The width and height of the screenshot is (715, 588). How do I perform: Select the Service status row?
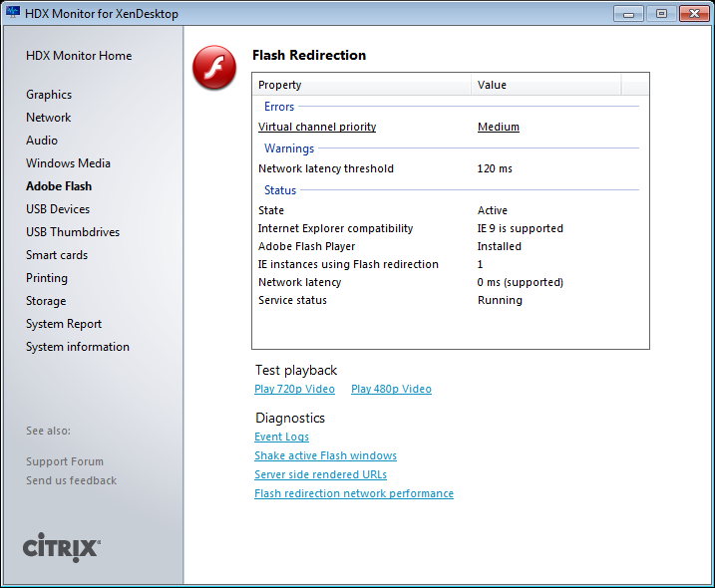point(451,300)
